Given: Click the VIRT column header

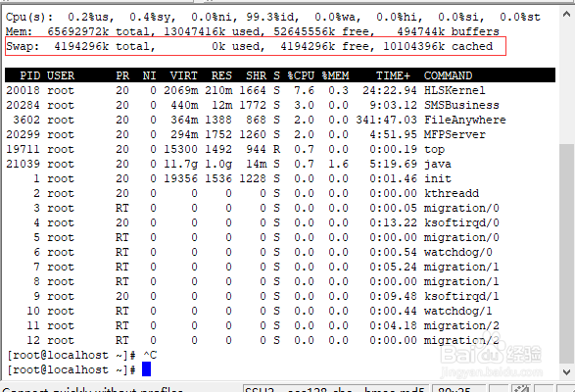Looking at the screenshot, I should pyautogui.click(x=184, y=75).
